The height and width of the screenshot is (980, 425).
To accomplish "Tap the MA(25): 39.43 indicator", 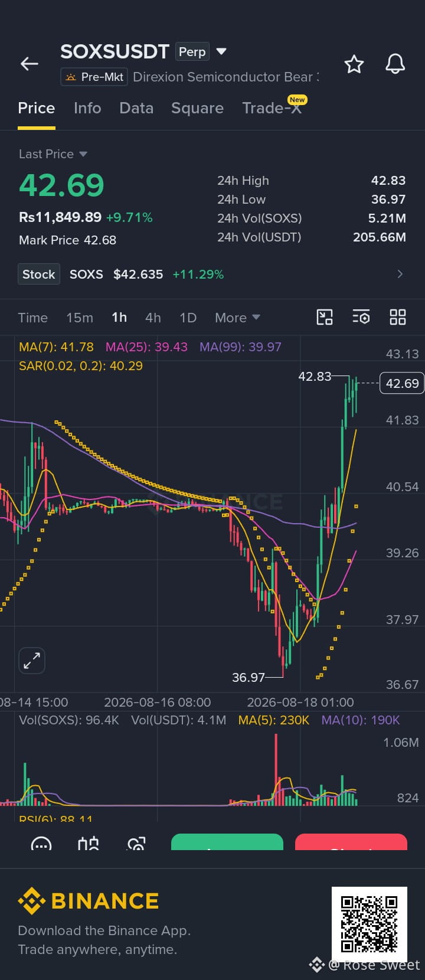I will pyautogui.click(x=146, y=347).
